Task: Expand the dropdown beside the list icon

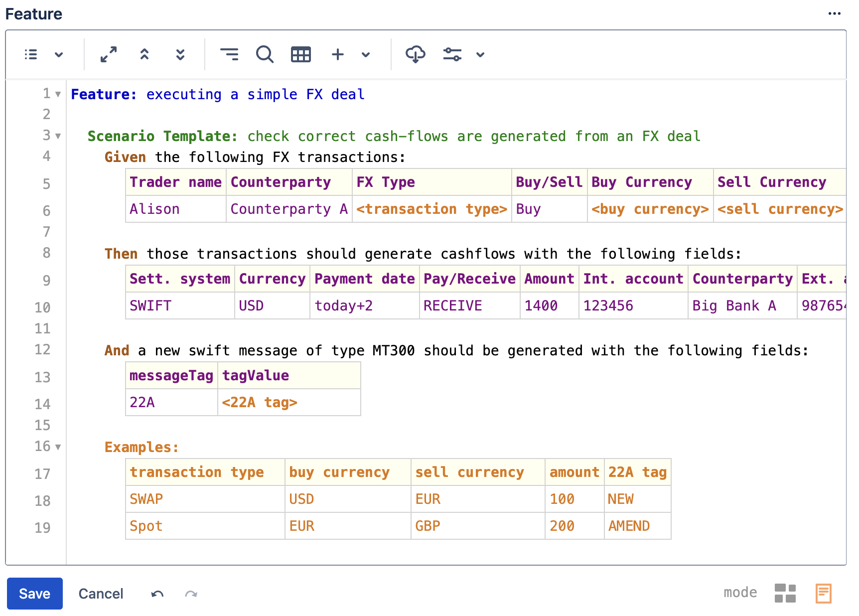Action: click(59, 54)
